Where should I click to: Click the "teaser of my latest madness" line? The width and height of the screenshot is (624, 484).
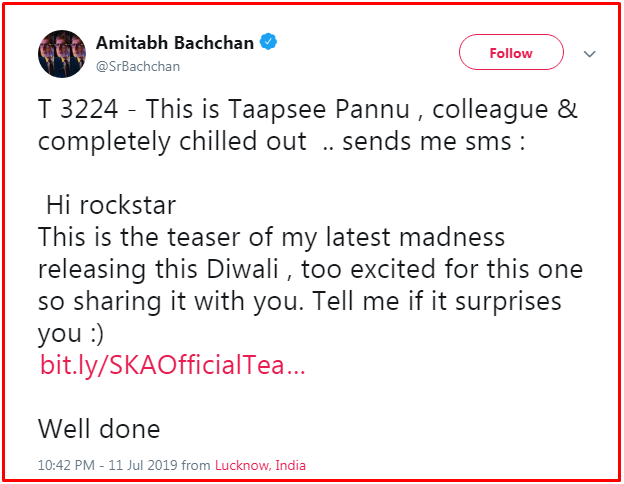[x=271, y=239]
